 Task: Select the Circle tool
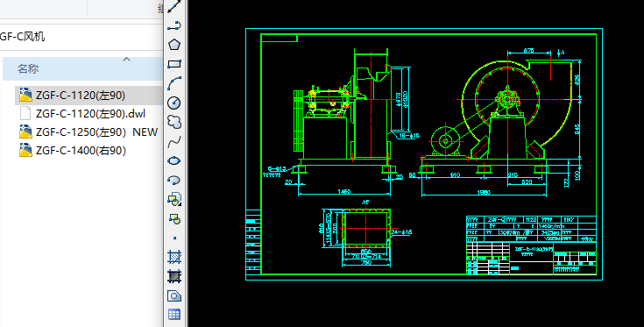pyautogui.click(x=174, y=103)
